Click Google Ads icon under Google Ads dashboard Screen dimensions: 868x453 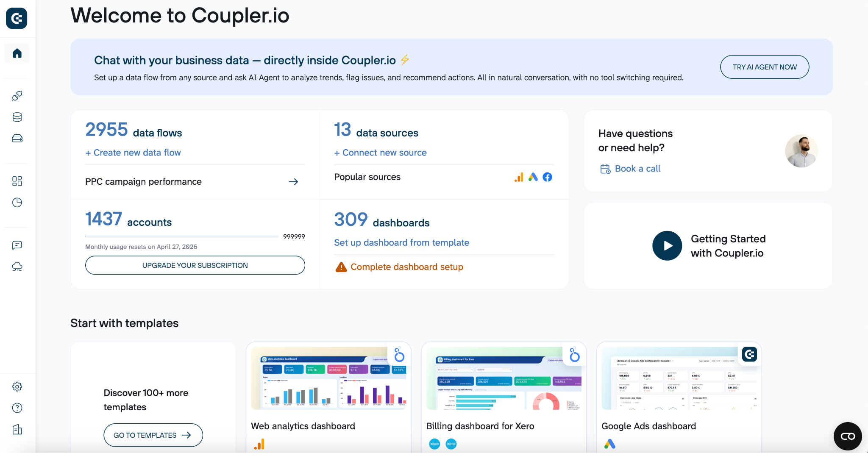pos(610,444)
